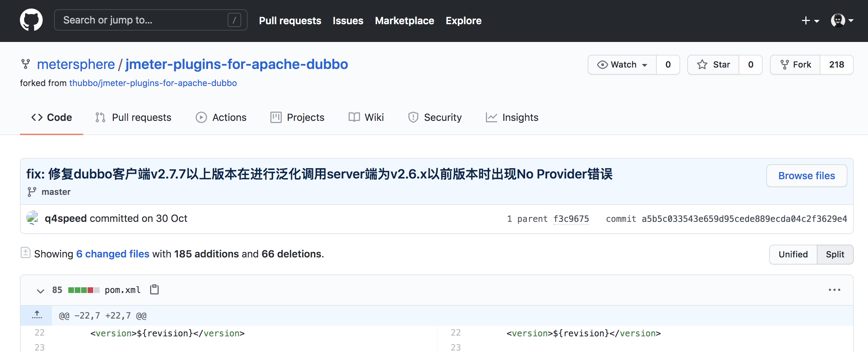Fork this repository
The height and width of the screenshot is (352, 868).
pos(795,65)
